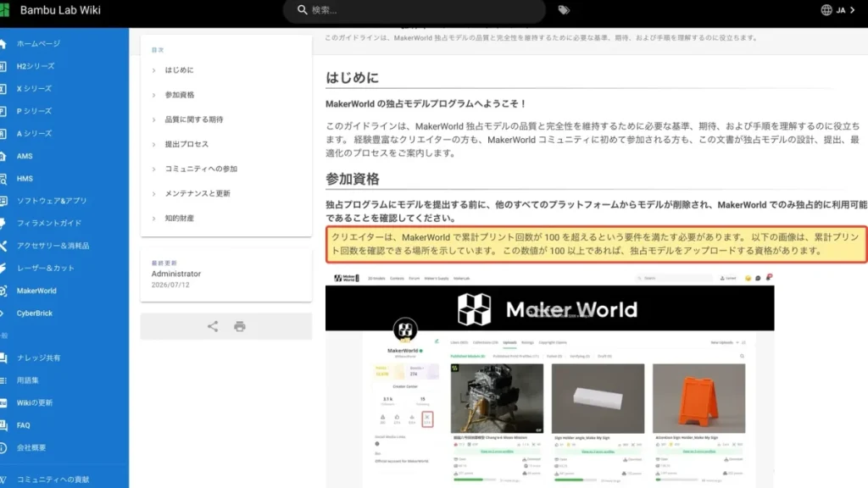868x488 pixels.
Task: Jump to 知的財産 section link
Action: tap(180, 219)
